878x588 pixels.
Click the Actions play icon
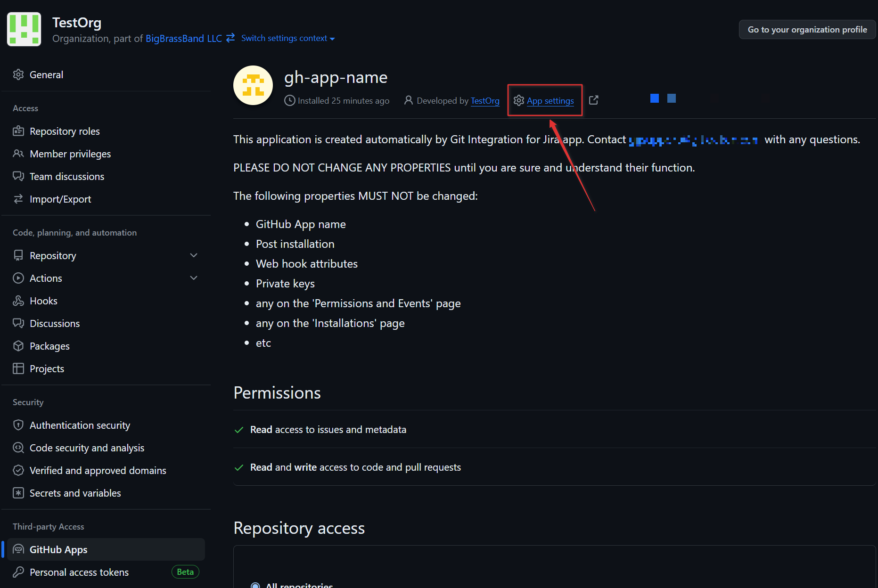18,278
